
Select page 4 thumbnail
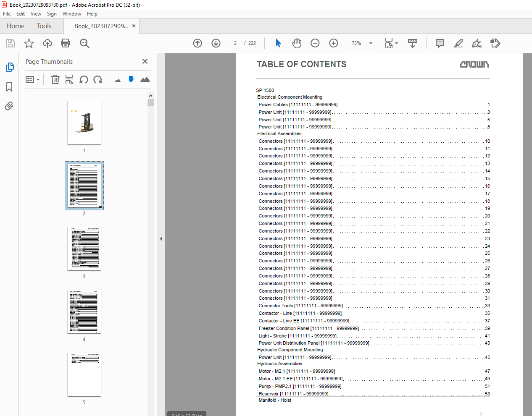(84, 311)
